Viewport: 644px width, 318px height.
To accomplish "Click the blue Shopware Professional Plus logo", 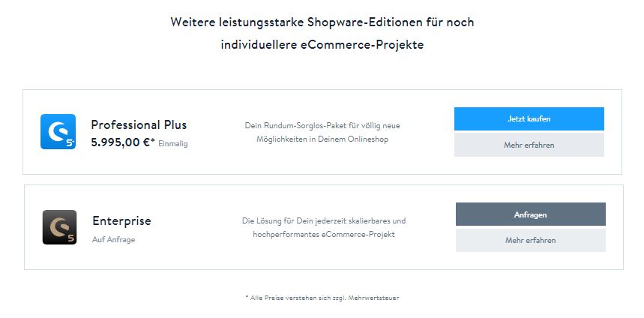I will pos(58,131).
